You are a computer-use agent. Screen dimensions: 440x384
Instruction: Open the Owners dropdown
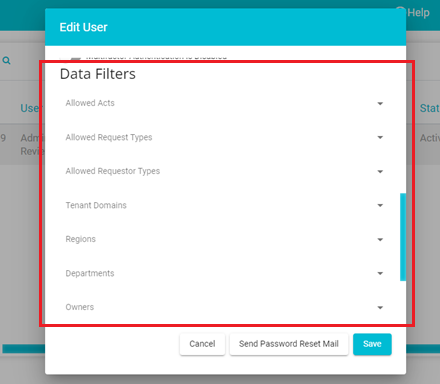(224, 307)
